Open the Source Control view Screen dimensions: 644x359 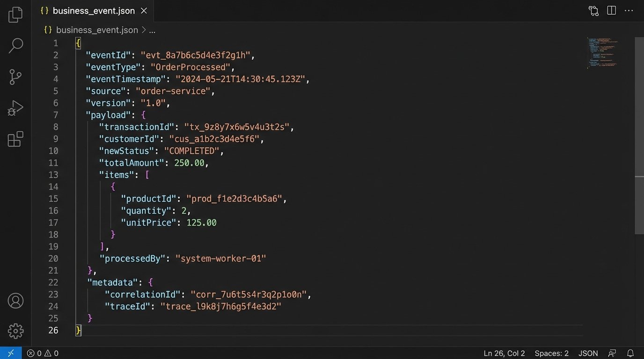[15, 77]
